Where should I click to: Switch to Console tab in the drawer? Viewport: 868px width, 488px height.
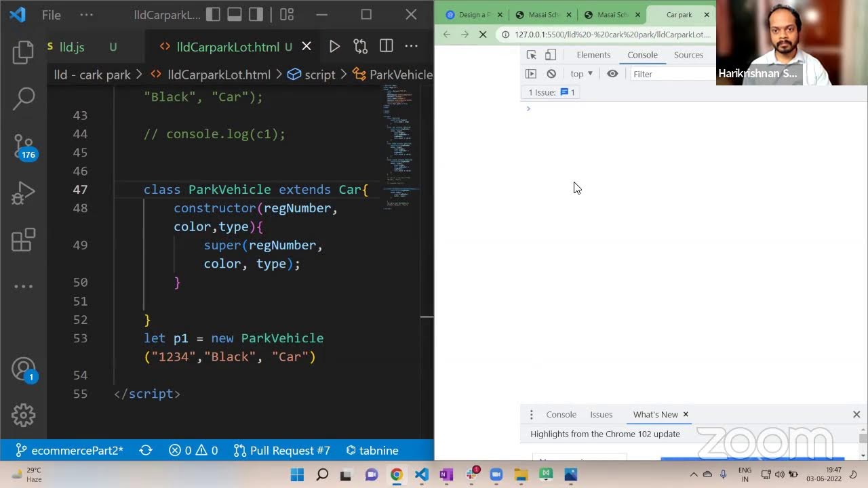point(561,415)
